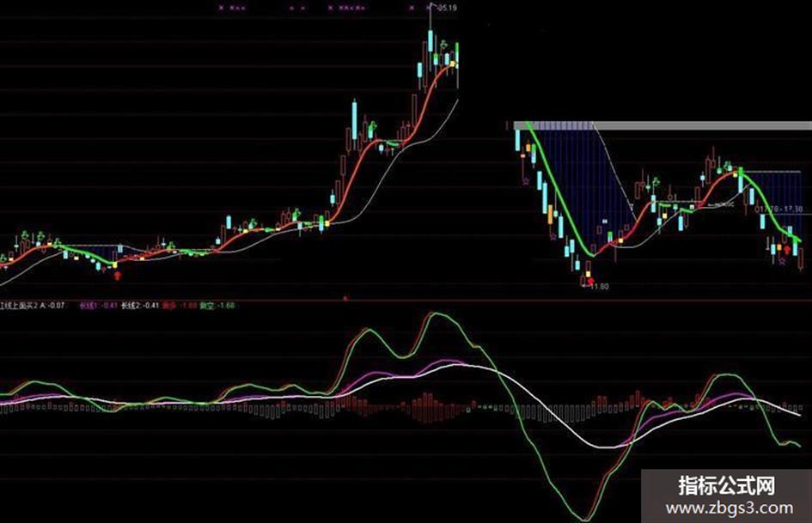This screenshot has width=812, height=523.
Task: Click red up arrow under left chart's dip
Action: [118, 276]
